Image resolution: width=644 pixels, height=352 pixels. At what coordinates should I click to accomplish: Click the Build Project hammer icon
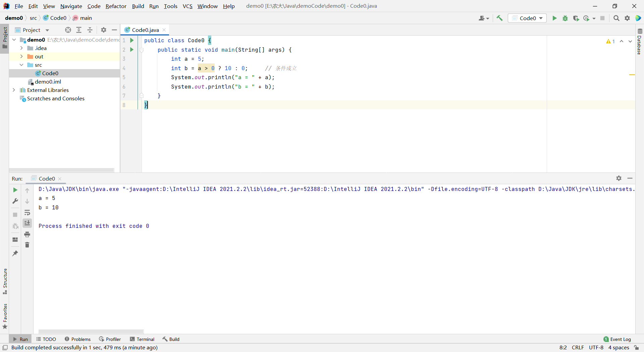tap(499, 18)
